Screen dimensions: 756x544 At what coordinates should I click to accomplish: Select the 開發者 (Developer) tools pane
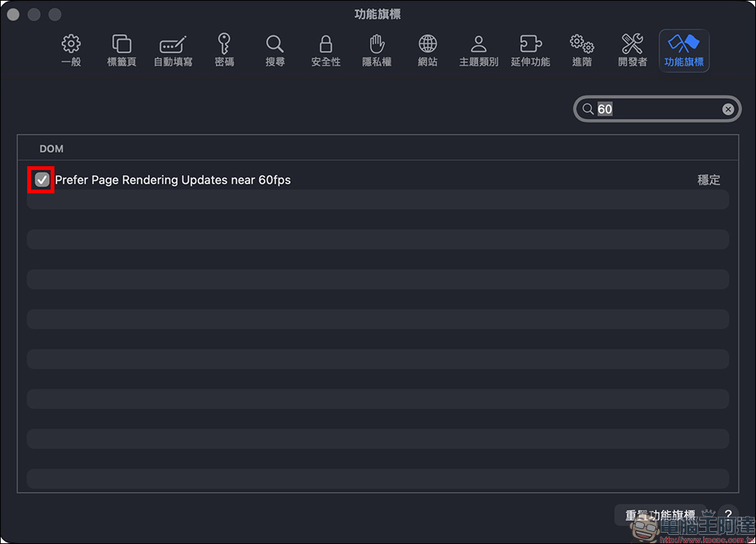(633, 51)
